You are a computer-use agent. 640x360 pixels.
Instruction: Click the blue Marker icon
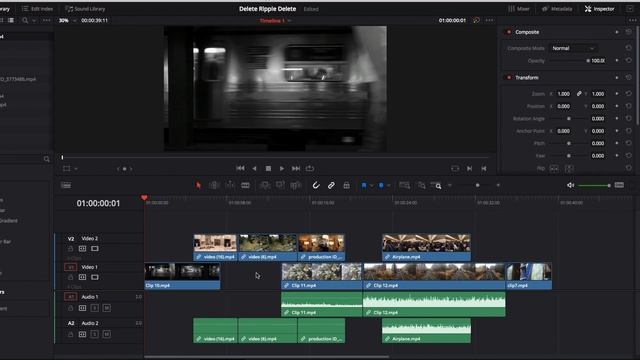click(x=381, y=185)
